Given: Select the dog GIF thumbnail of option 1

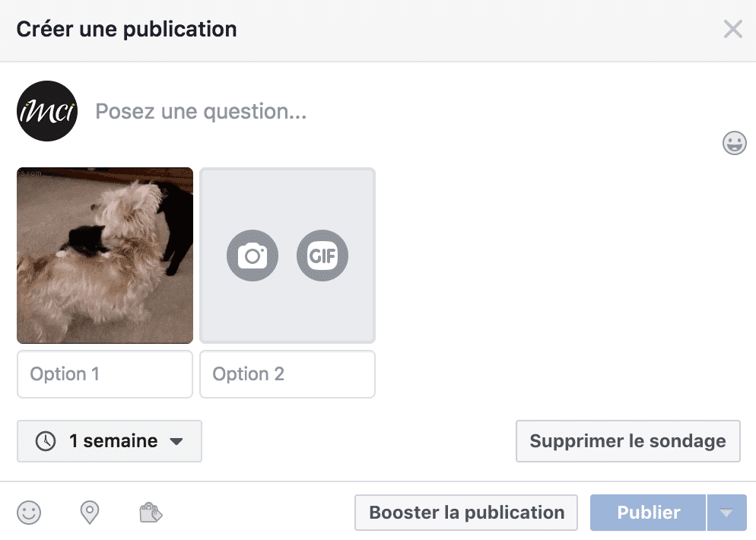Looking at the screenshot, I should click(x=105, y=256).
